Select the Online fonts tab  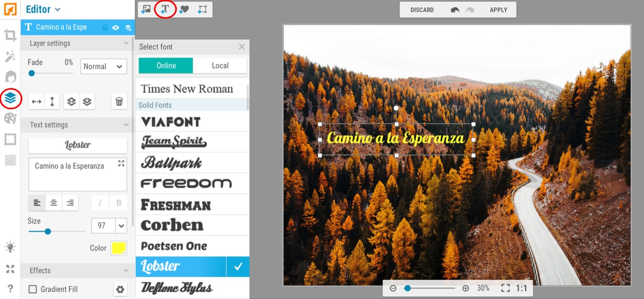[x=166, y=66]
